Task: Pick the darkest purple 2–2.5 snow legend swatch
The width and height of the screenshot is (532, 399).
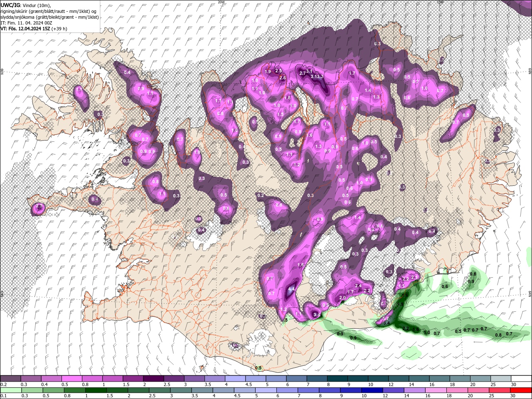Action: click(153, 379)
